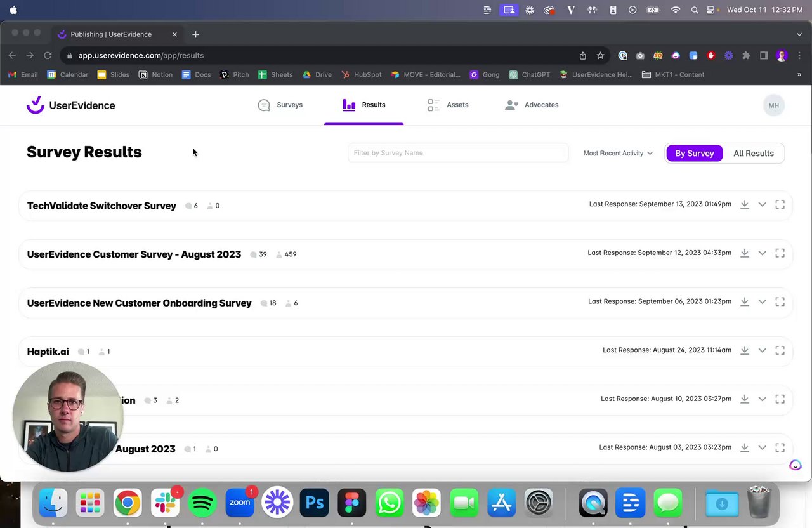This screenshot has height=528, width=812.
Task: Open HubSpot bookmark
Action: [x=361, y=74]
